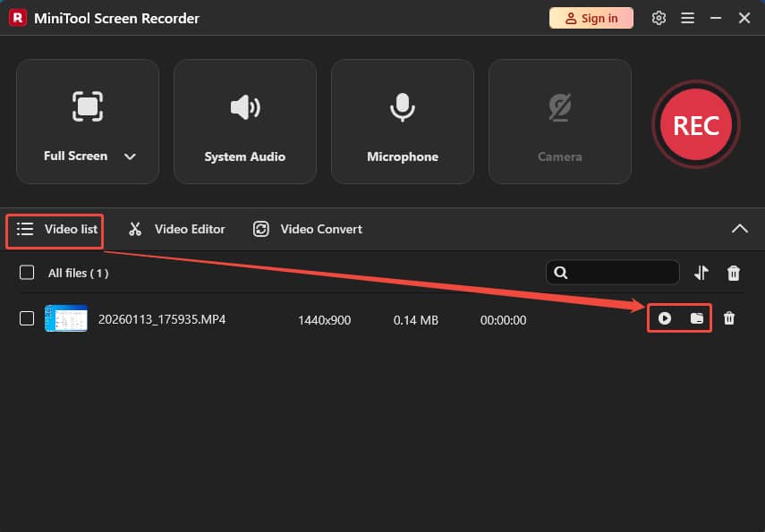Switch to the Video list tab

point(55,230)
